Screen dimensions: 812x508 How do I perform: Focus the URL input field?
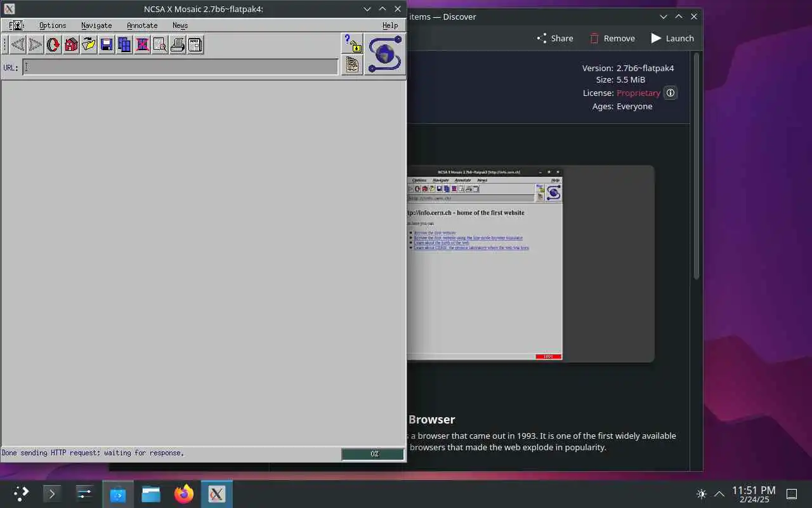(181, 67)
